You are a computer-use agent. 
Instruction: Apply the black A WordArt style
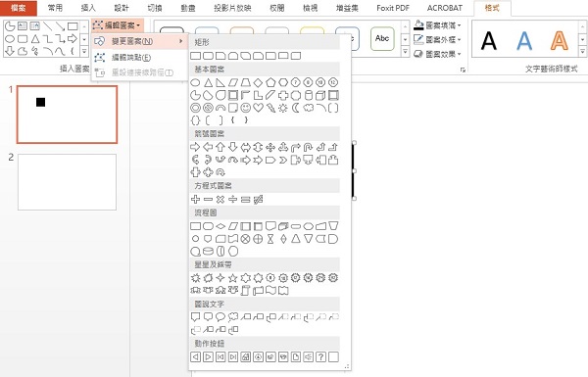click(x=489, y=40)
